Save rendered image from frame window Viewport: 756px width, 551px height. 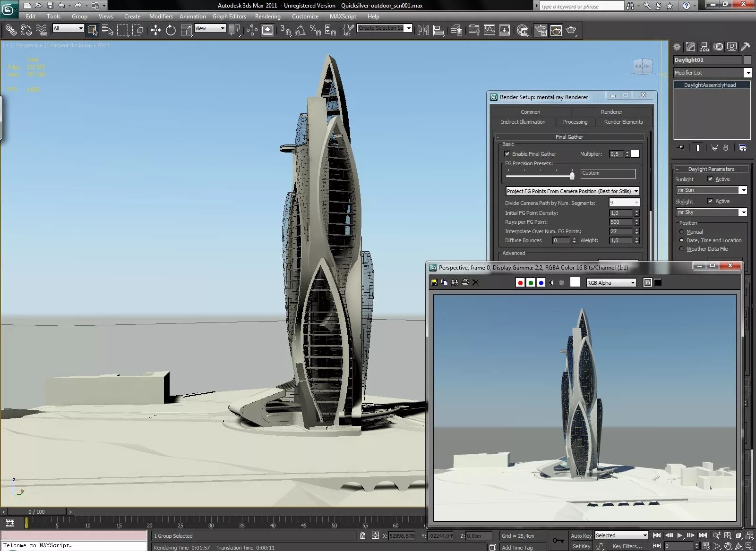tap(434, 282)
